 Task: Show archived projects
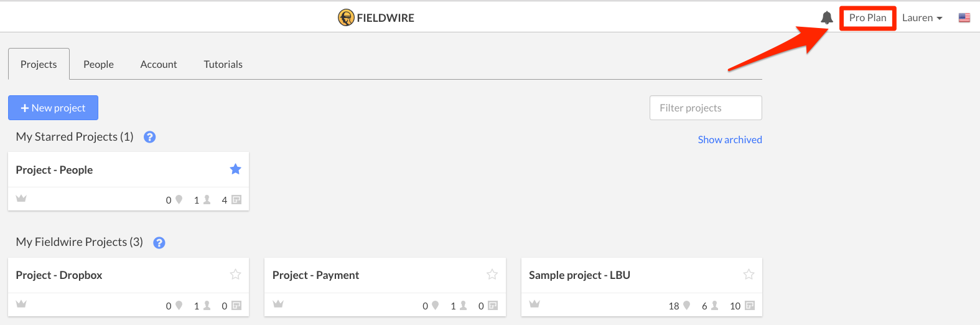click(730, 139)
